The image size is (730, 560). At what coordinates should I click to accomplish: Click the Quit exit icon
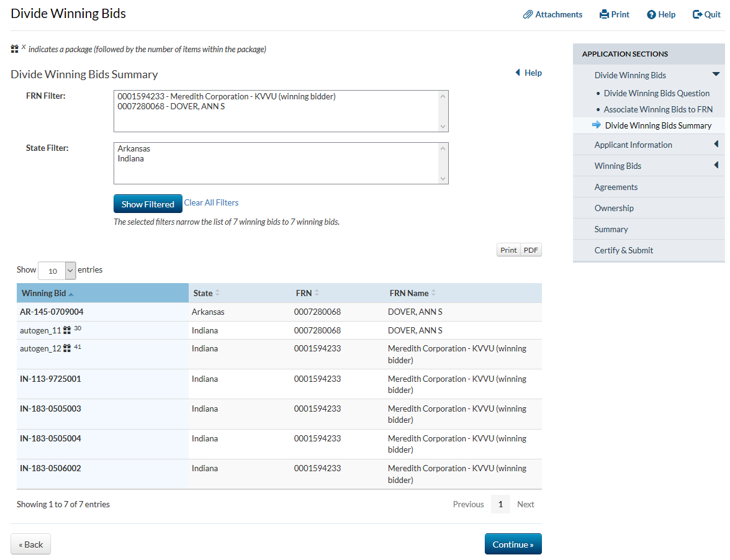(697, 14)
